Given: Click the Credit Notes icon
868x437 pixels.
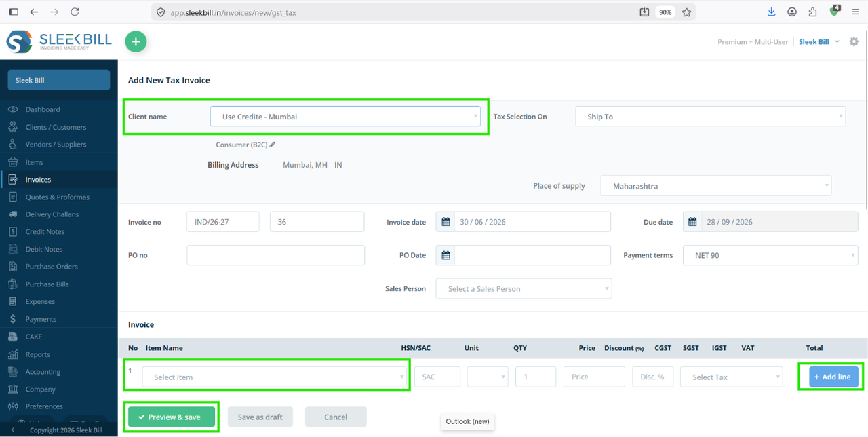Looking at the screenshot, I should tap(13, 231).
